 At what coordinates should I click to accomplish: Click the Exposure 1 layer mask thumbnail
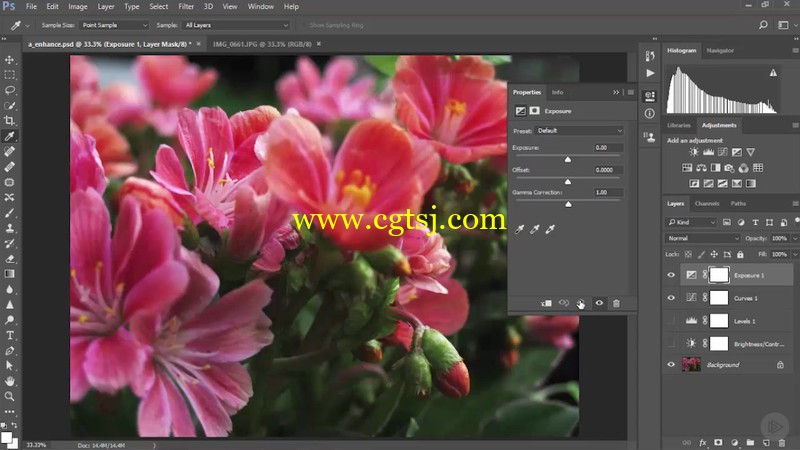pyautogui.click(x=719, y=275)
